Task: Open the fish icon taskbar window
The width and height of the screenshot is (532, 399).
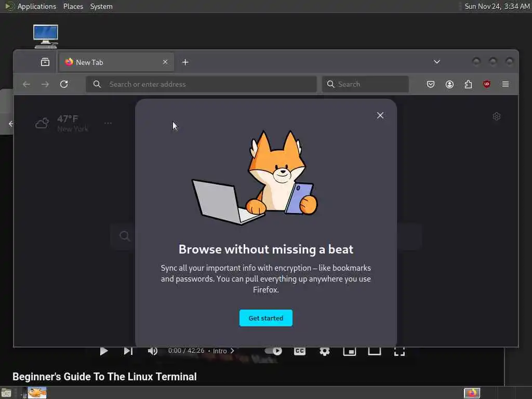Action: point(37,393)
